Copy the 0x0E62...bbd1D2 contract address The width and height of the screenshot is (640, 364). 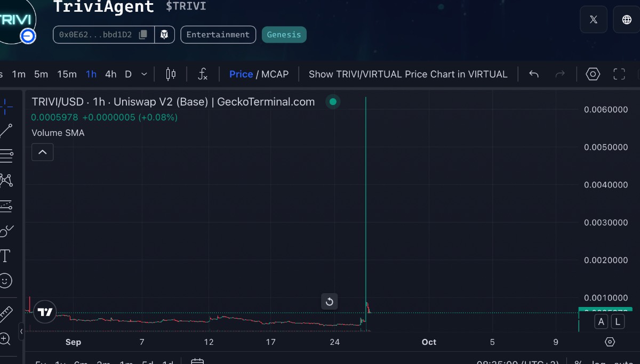[x=143, y=35]
